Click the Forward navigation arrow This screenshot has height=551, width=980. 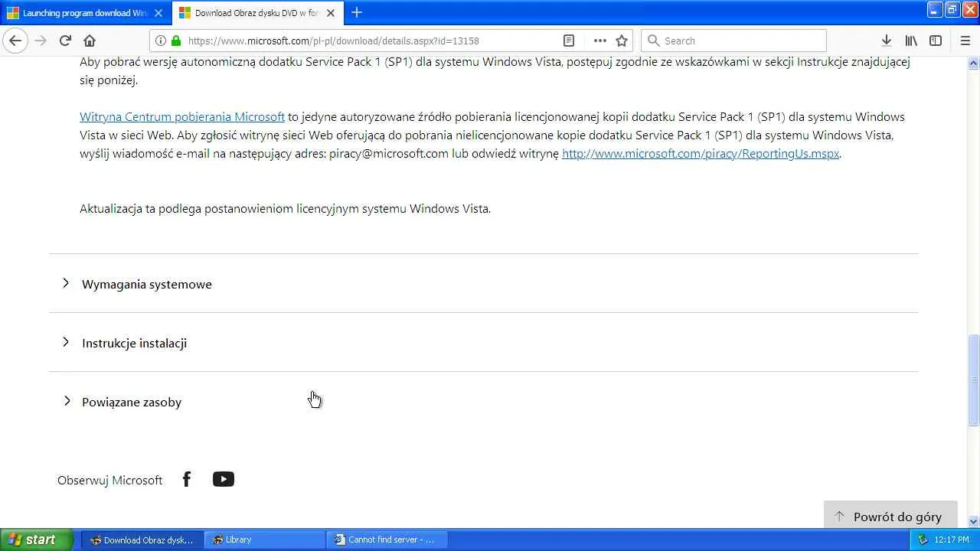click(41, 41)
